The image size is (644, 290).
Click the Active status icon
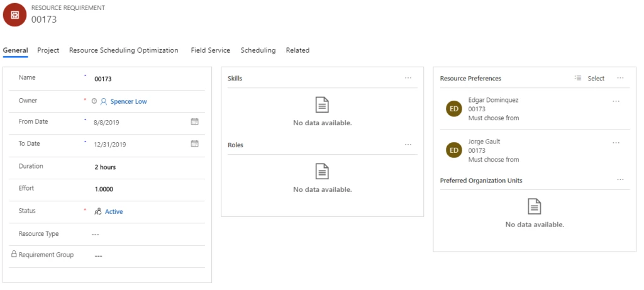click(98, 212)
